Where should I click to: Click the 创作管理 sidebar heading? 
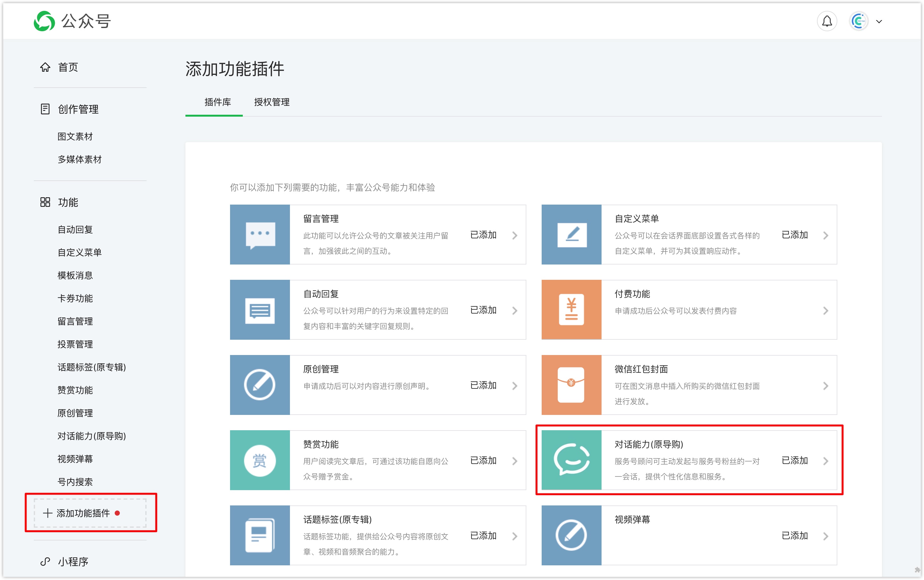tap(78, 109)
